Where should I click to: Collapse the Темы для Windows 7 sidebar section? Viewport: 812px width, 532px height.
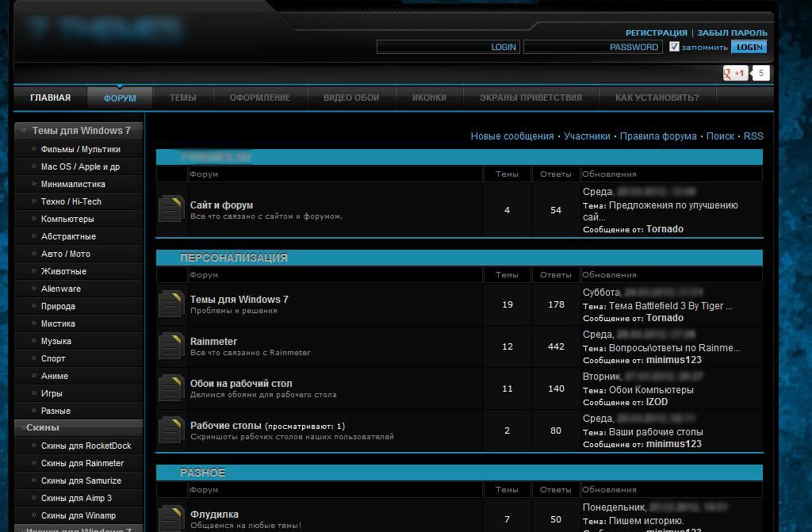coord(79,131)
